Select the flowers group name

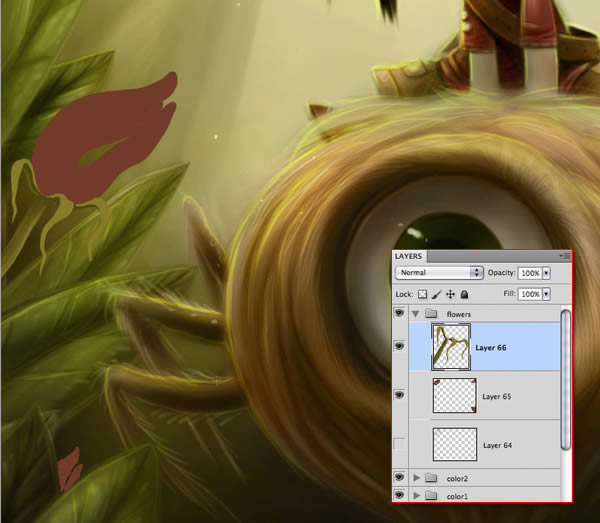click(458, 314)
